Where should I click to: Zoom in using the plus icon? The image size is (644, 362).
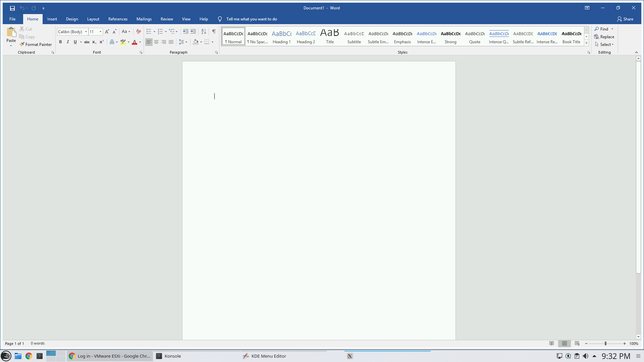coord(625,344)
